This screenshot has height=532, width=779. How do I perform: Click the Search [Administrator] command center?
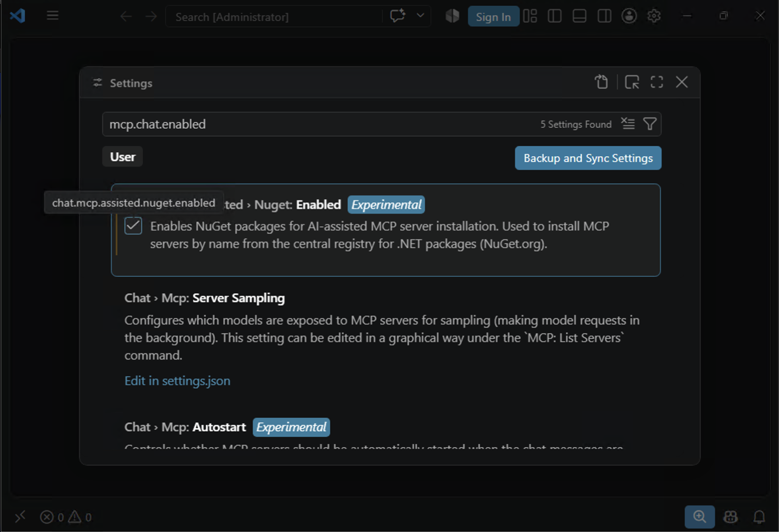click(274, 17)
